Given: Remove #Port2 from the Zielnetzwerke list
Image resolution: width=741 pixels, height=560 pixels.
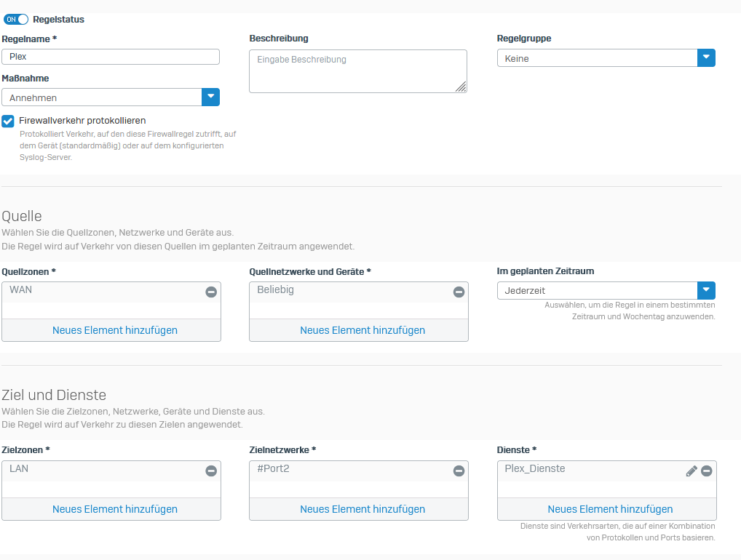Looking at the screenshot, I should point(459,471).
